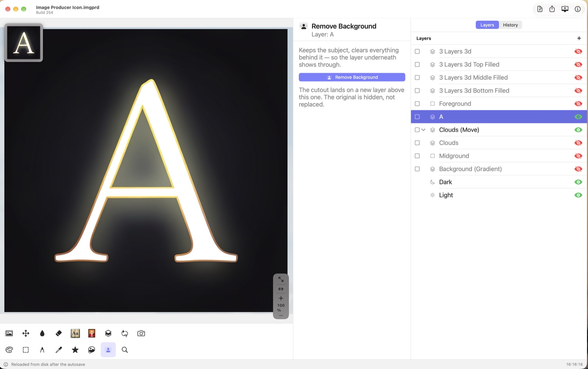This screenshot has height=369, width=588.
Task: Zoom out with the minus button on canvas
Action: (281, 316)
